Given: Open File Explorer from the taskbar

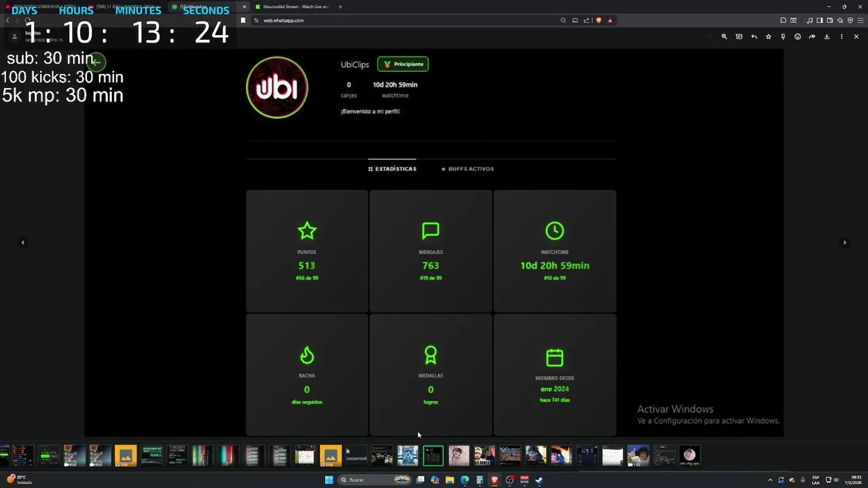Looking at the screenshot, I should pyautogui.click(x=450, y=480).
